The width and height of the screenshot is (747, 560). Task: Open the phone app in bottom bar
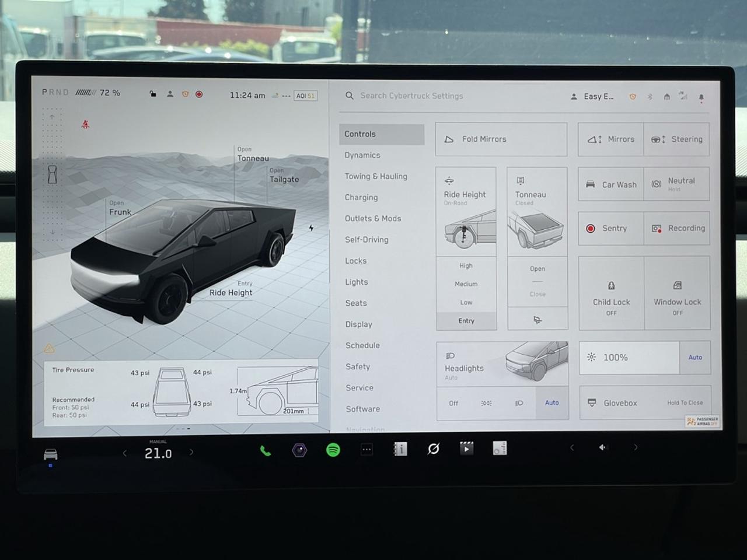pos(265,451)
